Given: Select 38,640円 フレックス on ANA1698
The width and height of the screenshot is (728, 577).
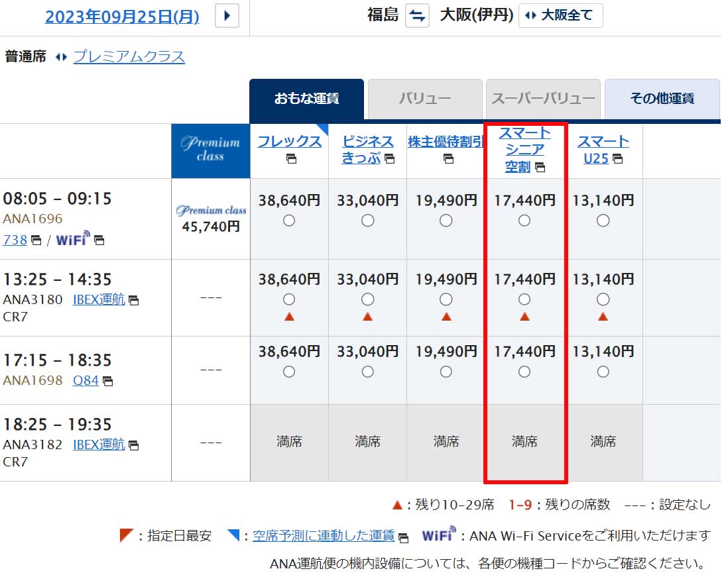Looking at the screenshot, I should (289, 372).
